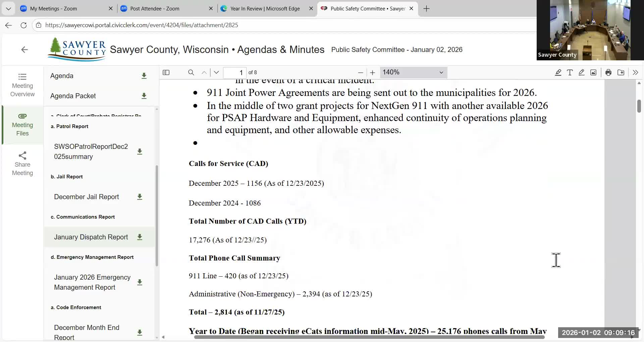Open Share Meeting in the sidebar
This screenshot has width=644, height=342.
pos(22,164)
